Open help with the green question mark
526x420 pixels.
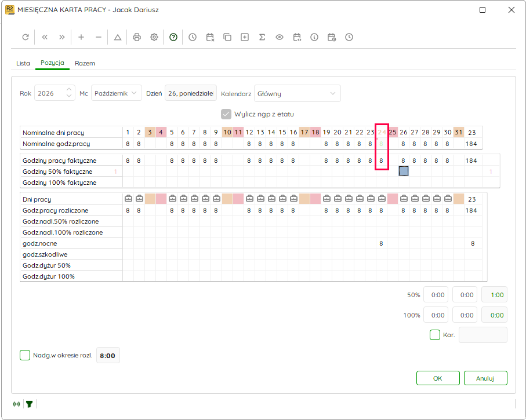(173, 37)
